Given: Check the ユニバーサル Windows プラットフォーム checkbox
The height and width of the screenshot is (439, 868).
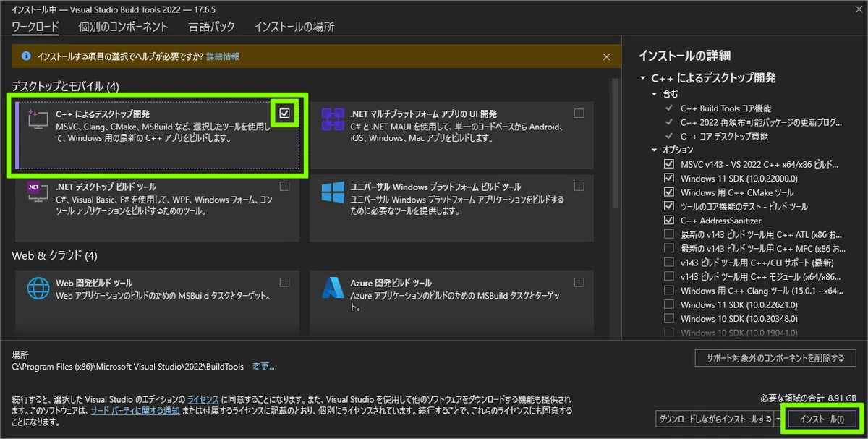Looking at the screenshot, I should click(x=579, y=186).
